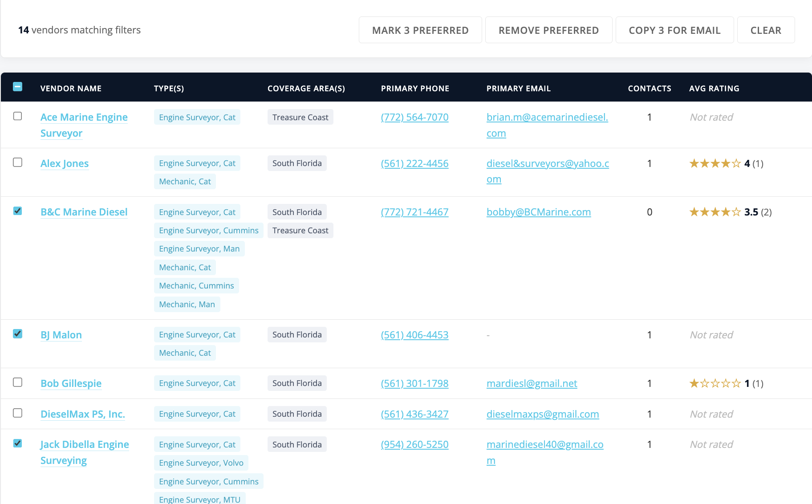Click the Mark 3 Preferred button
This screenshot has width=812, height=504.
coord(420,30)
